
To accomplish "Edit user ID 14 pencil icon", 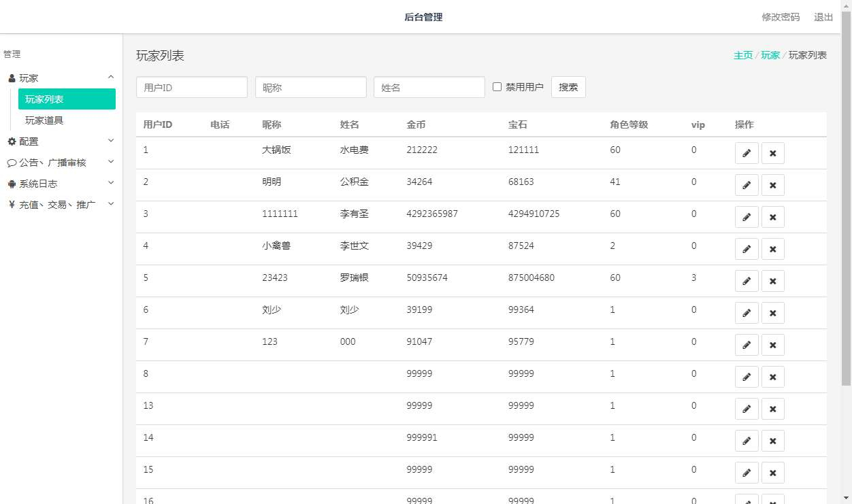I will (747, 441).
